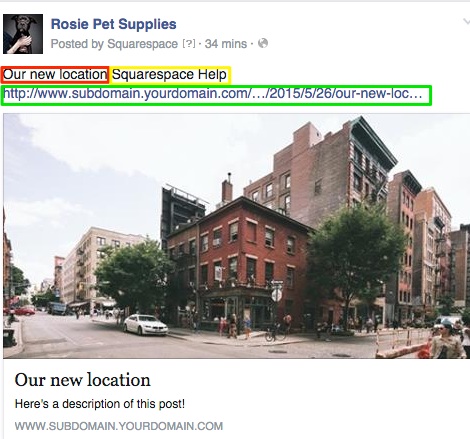Click the red brick corner building
Viewport: 470px width, 439px height.
coord(240,260)
